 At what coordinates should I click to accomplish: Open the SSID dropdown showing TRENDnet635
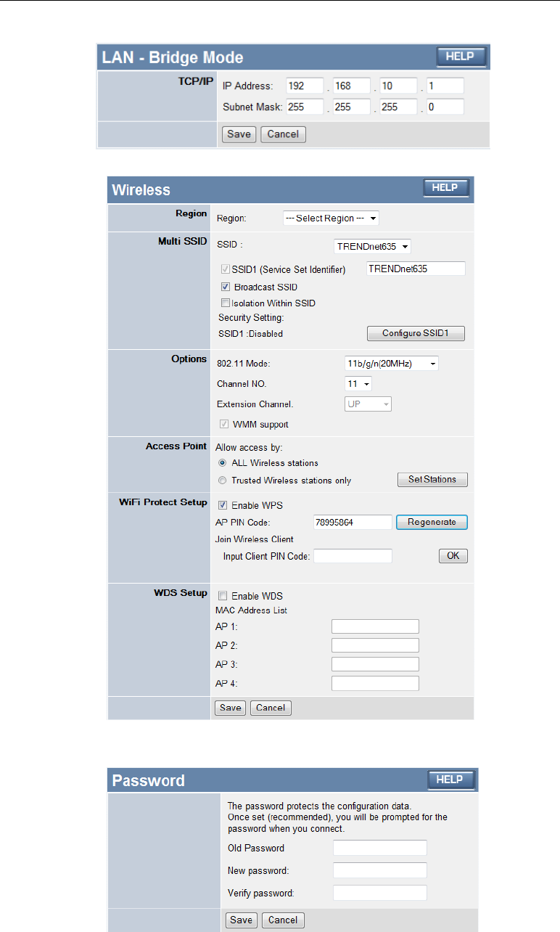pyautogui.click(x=372, y=246)
